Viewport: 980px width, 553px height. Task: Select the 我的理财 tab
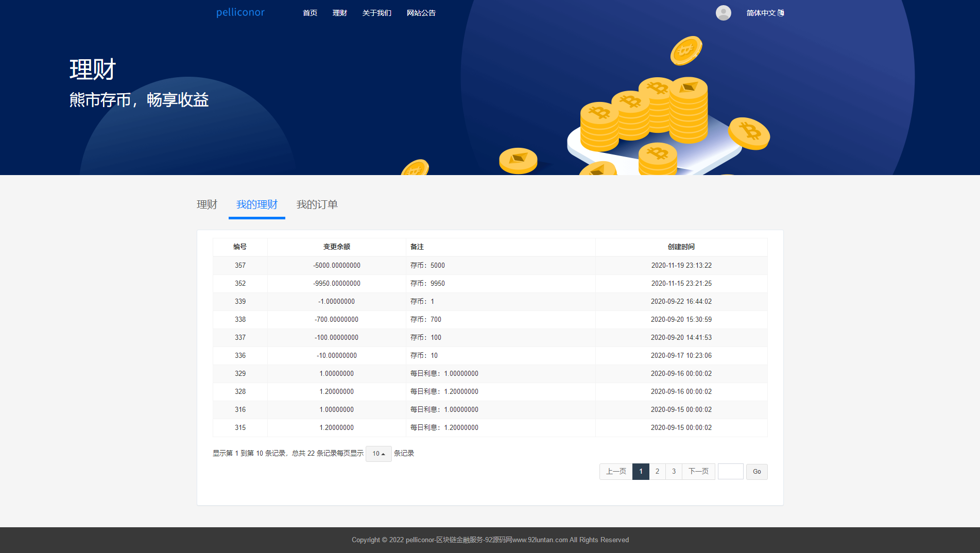pyautogui.click(x=257, y=204)
